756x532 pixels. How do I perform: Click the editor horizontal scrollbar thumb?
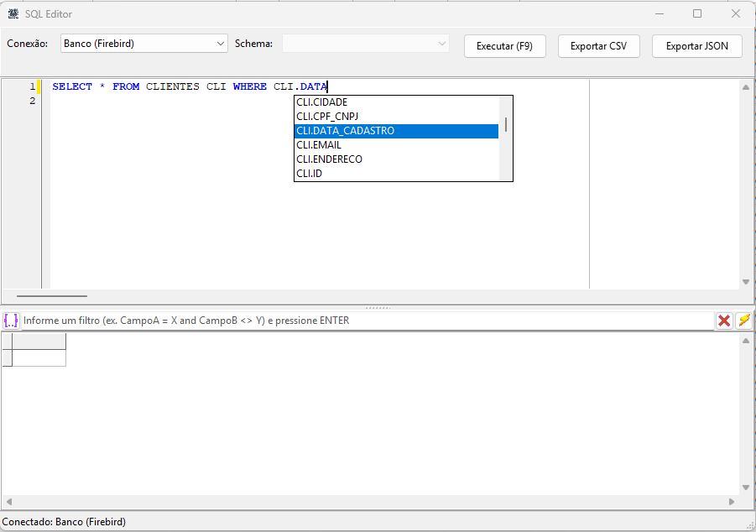[51, 295]
